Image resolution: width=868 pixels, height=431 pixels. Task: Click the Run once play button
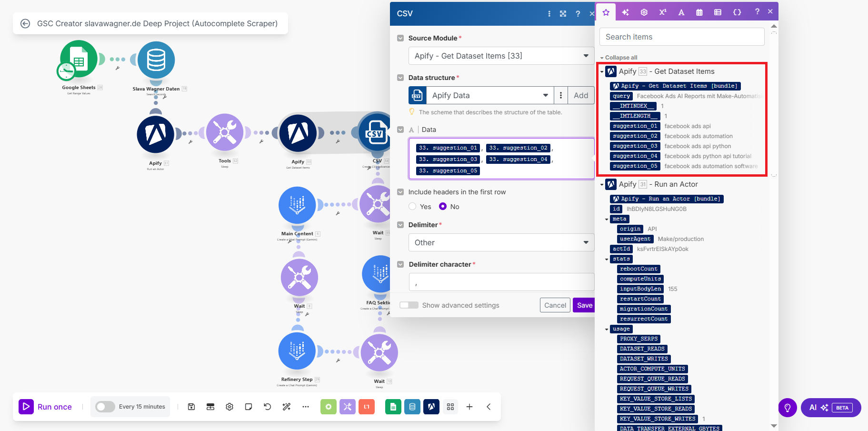(x=26, y=407)
